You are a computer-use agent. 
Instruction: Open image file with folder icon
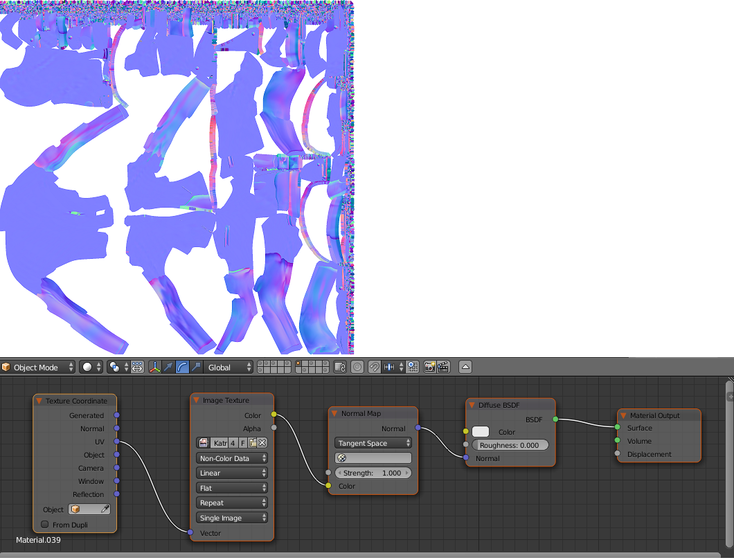click(253, 443)
